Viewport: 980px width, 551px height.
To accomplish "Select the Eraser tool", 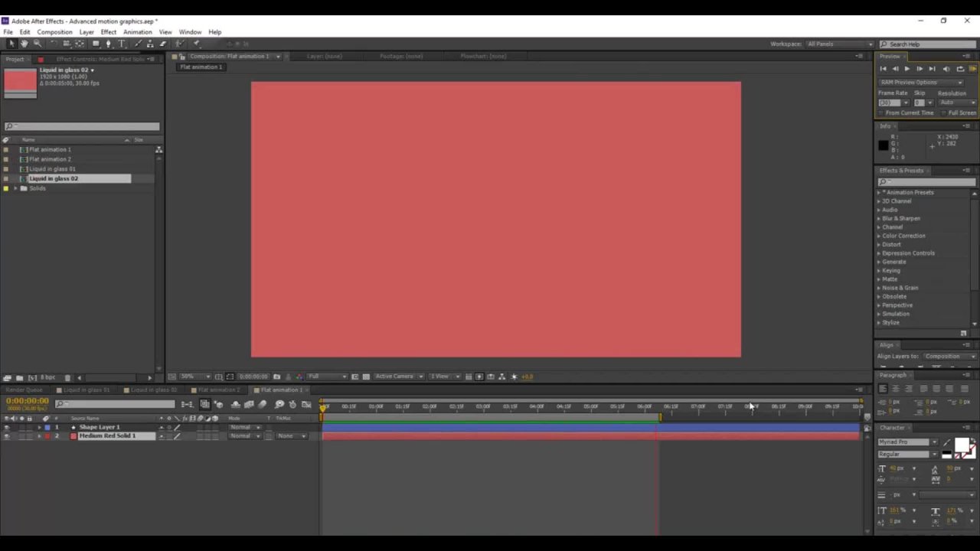I will (162, 44).
